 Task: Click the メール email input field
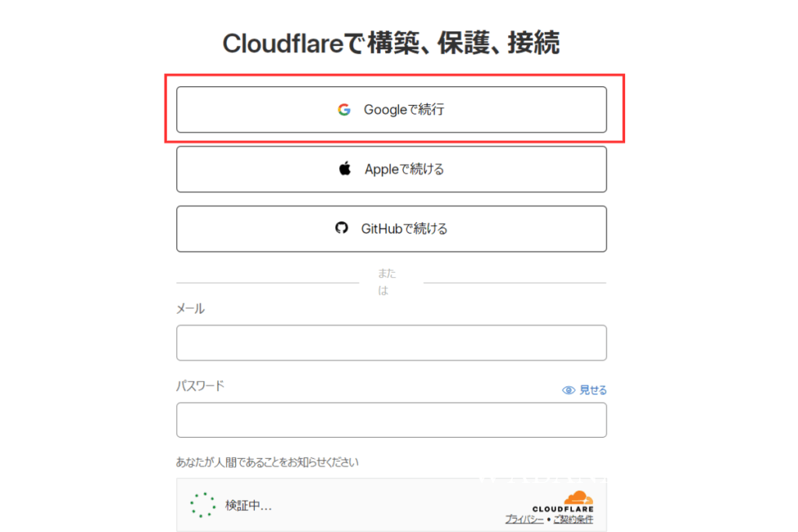coord(391,343)
